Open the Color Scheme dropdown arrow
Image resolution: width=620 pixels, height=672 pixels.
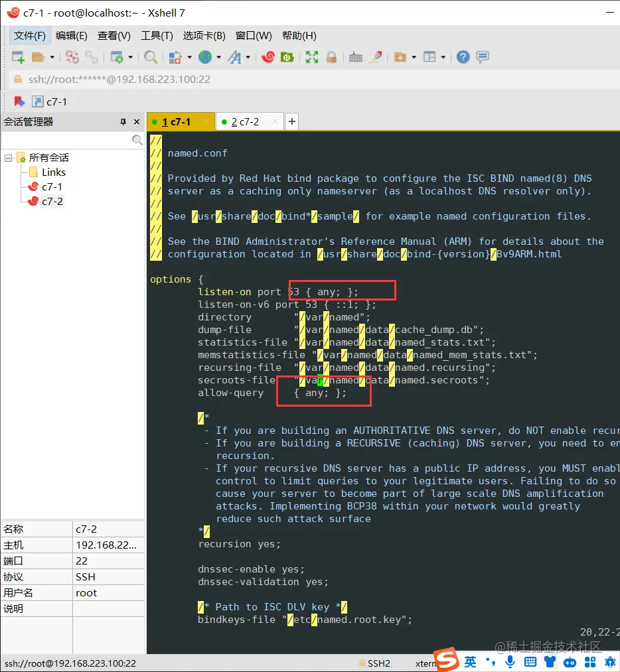point(189,57)
